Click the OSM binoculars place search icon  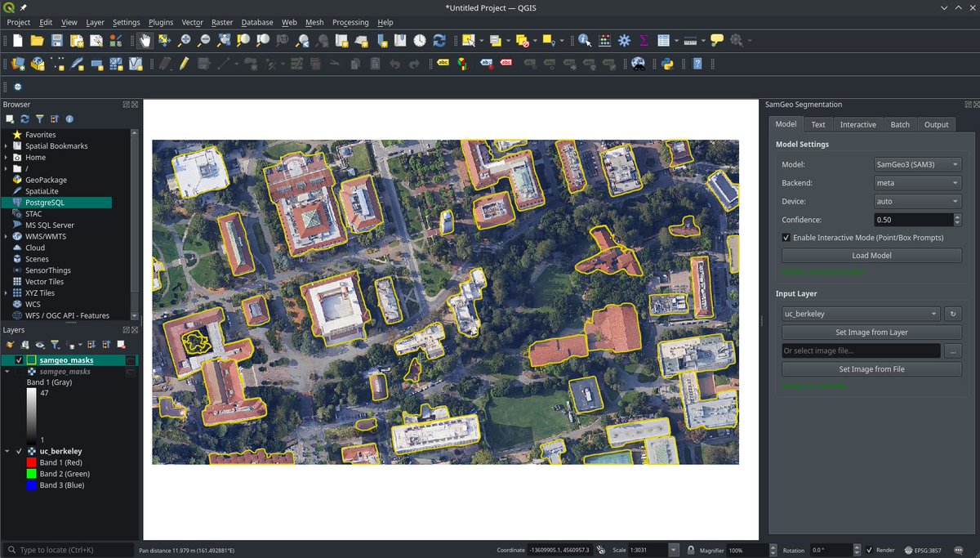tap(639, 63)
